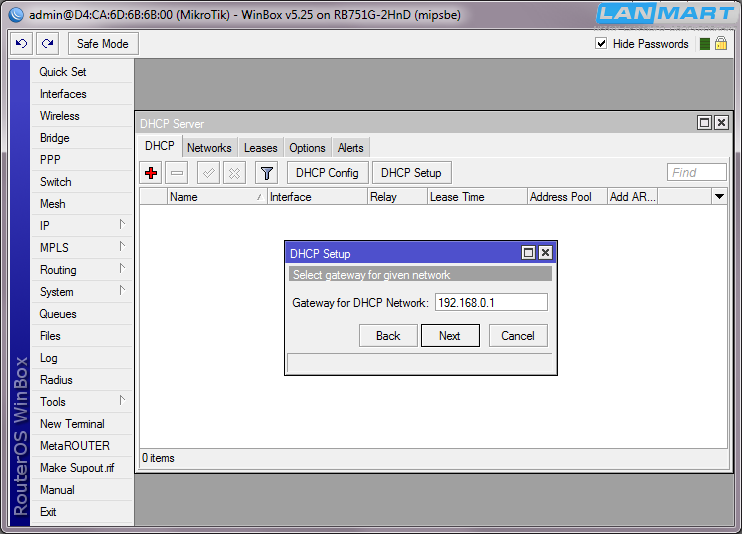Click the green status indicator icon
Image resolution: width=742 pixels, height=534 pixels.
705,44
